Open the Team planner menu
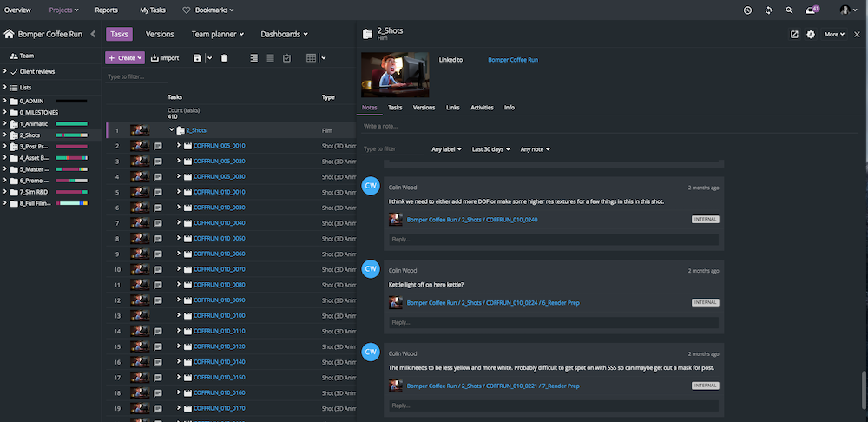The height and width of the screenshot is (422, 868). pos(218,35)
